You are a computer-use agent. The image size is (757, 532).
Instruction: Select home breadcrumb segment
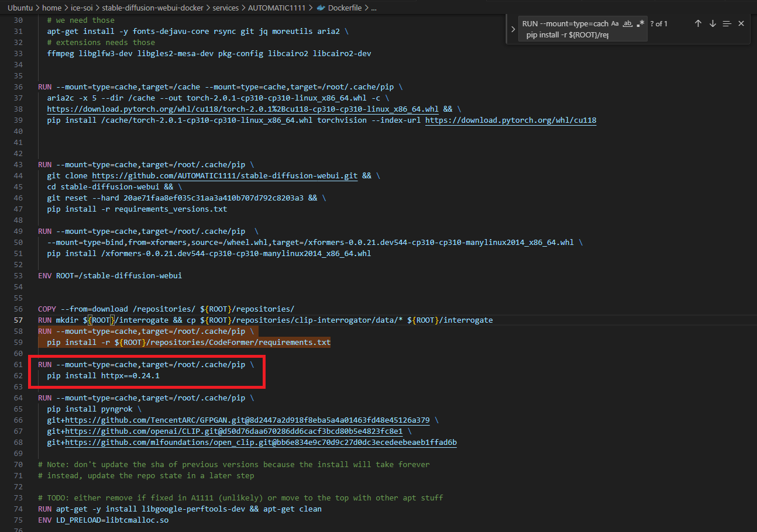tap(51, 8)
